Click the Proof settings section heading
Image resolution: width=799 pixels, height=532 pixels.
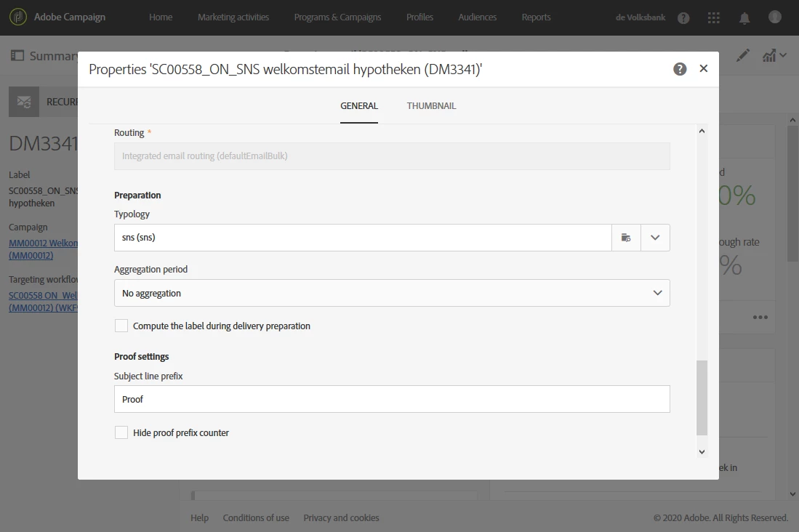141,357
